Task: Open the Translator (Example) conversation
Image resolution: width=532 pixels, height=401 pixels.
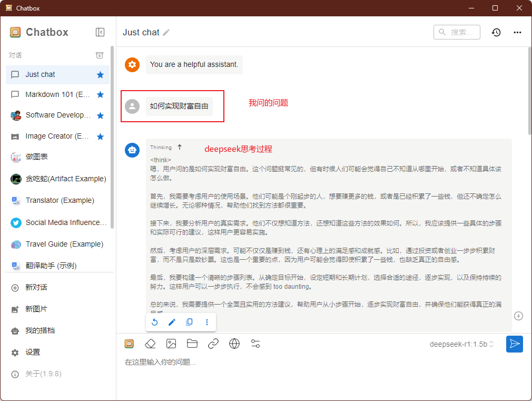Action: pos(60,200)
